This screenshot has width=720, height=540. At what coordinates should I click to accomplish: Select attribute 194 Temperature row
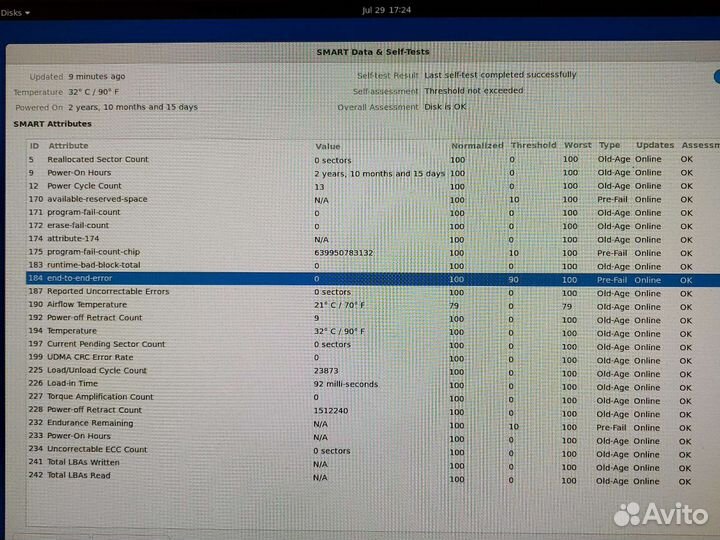(x=373, y=332)
